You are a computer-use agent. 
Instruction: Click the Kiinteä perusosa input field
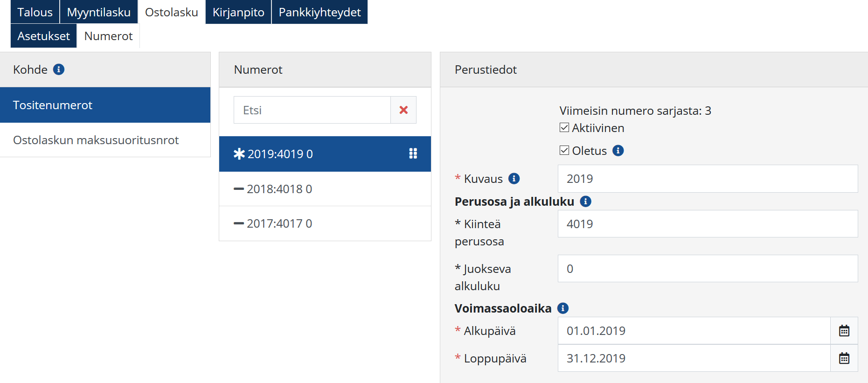click(x=707, y=224)
